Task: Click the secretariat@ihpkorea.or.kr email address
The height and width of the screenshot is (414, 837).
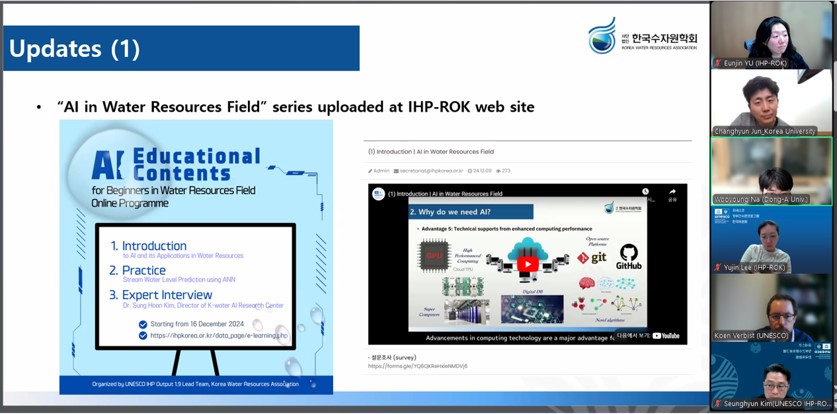Action: [x=431, y=171]
